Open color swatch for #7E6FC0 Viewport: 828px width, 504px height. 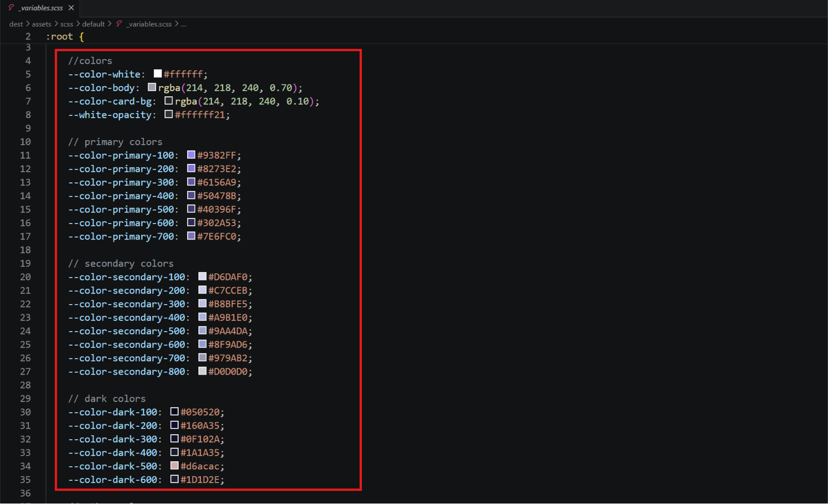191,236
